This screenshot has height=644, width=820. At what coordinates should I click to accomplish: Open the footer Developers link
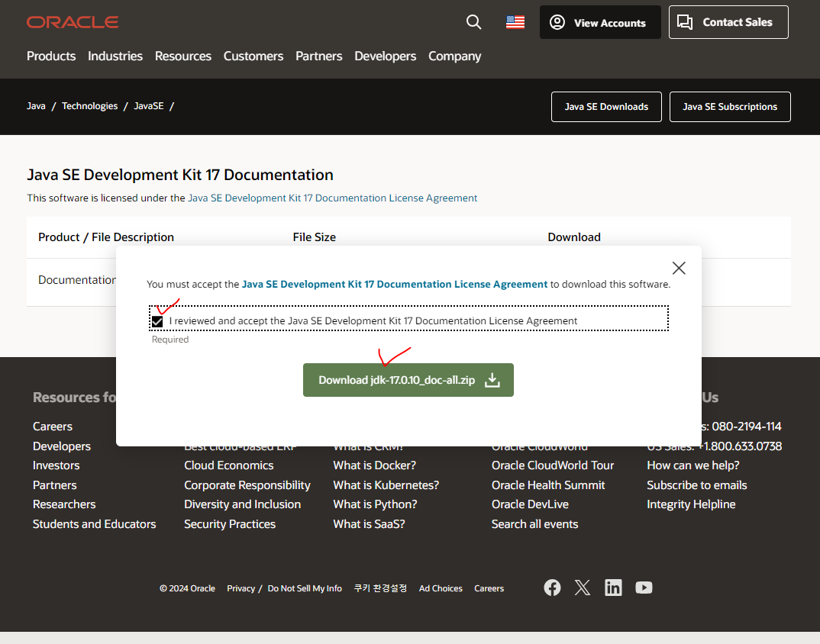[62, 446]
